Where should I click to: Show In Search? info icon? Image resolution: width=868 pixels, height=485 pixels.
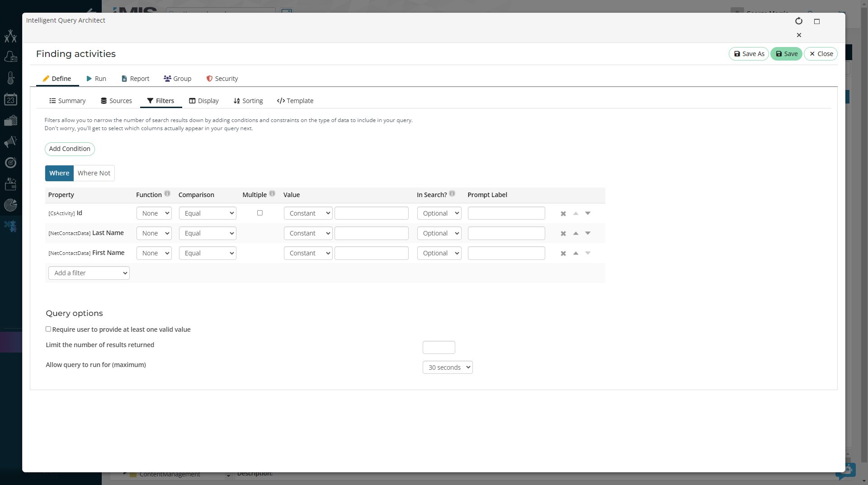tap(452, 194)
